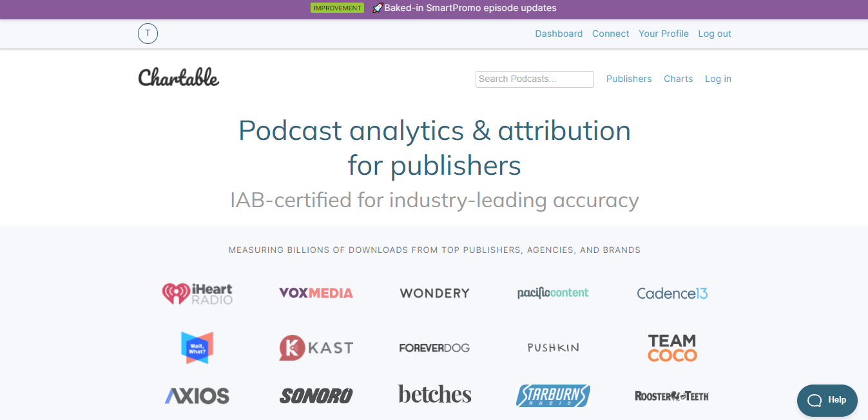Click the Vox Media logo

[x=316, y=293]
